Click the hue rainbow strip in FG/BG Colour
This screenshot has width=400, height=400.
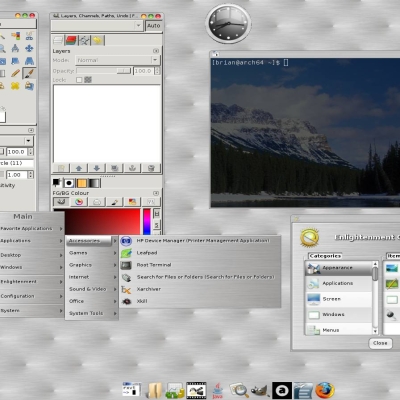pos(147,222)
